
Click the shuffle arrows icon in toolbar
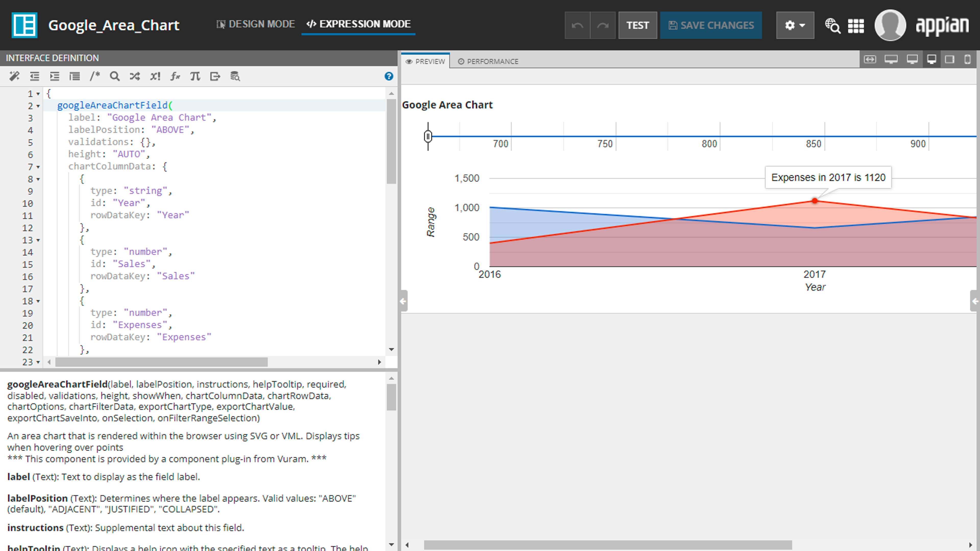click(x=135, y=76)
